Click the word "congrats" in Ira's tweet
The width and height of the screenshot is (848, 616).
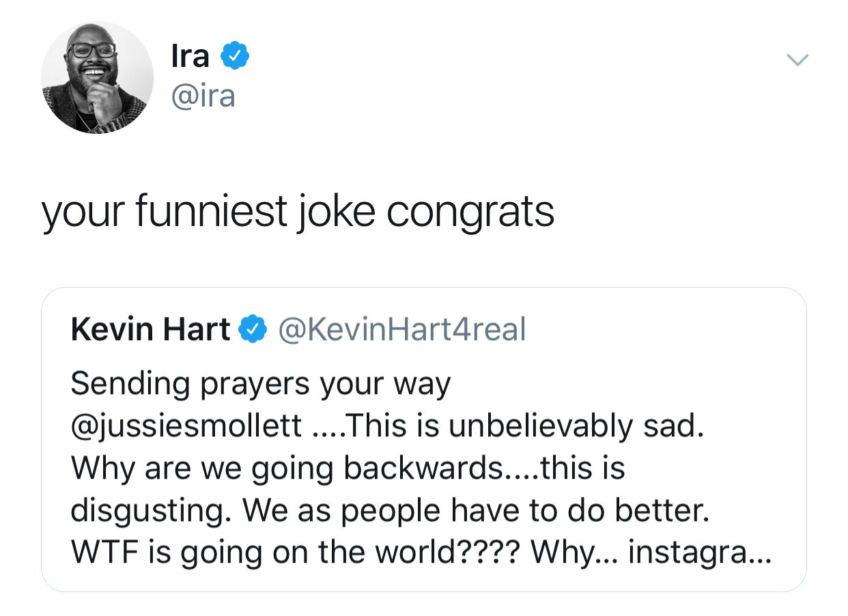470,211
